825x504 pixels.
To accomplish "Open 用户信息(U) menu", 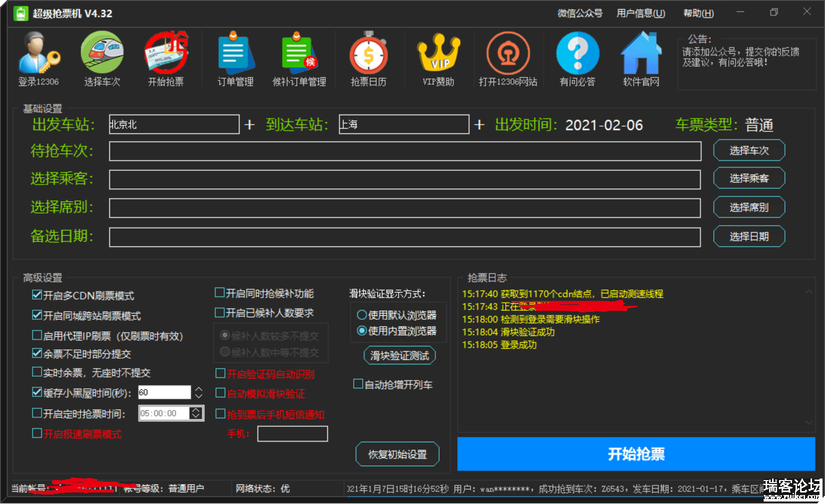I will 641,13.
